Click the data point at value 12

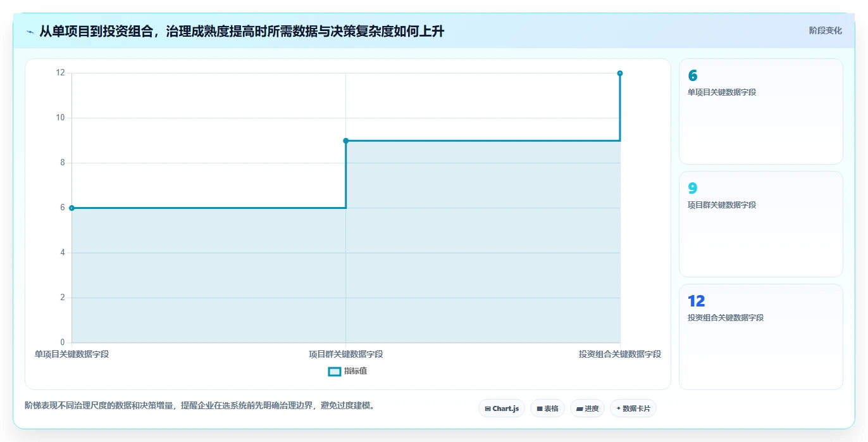[x=619, y=73]
